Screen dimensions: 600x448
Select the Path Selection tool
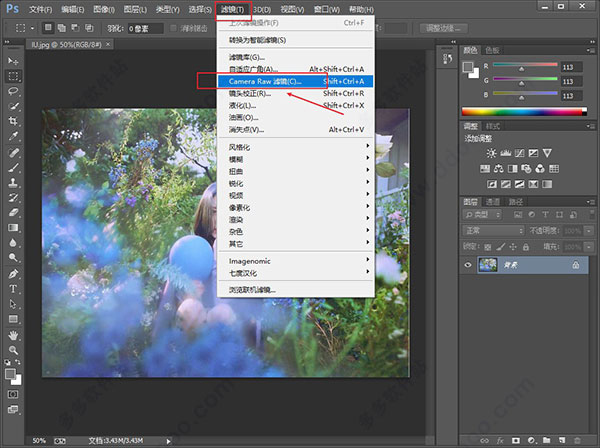(13, 304)
